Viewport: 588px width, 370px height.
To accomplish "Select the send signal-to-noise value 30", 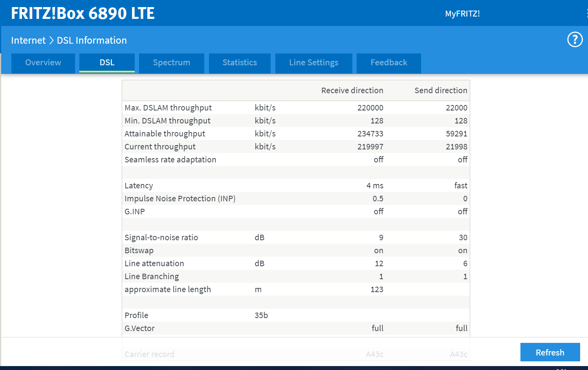I will coord(463,237).
